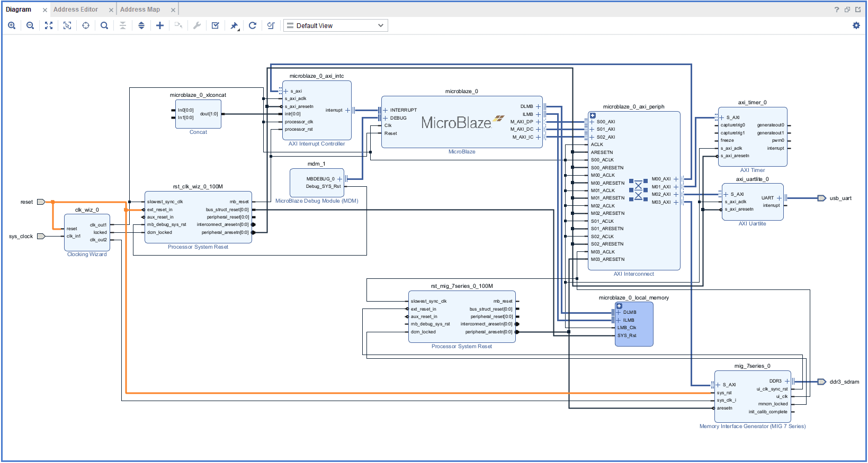Click the Zoom Out magnifier icon
Viewport: 868px width, 463px height.
click(30, 25)
